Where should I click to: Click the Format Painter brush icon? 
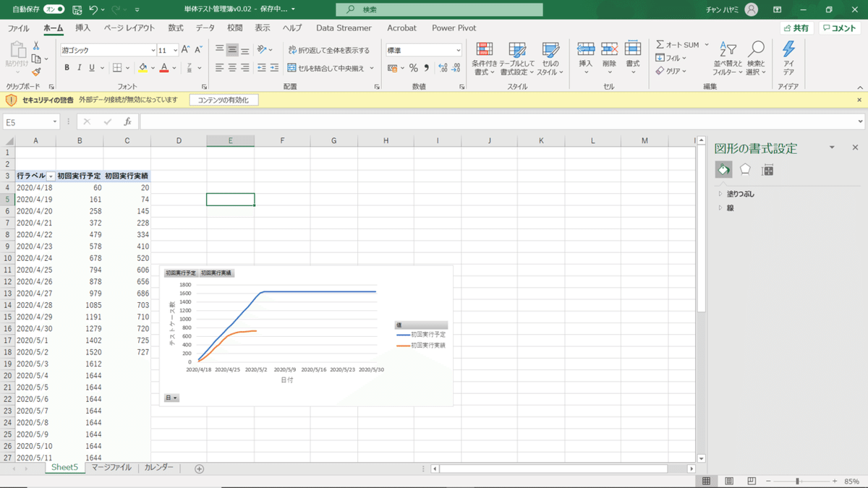point(36,72)
